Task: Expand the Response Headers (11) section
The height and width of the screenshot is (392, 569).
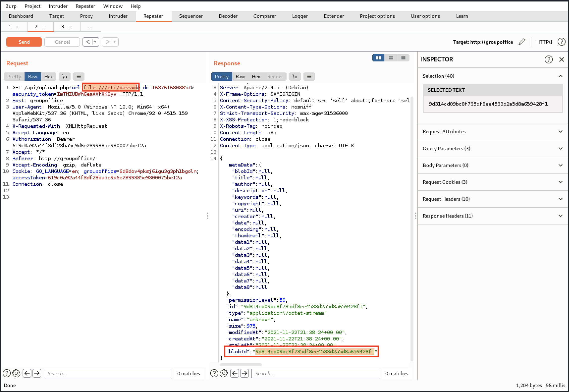Action: 492,216
